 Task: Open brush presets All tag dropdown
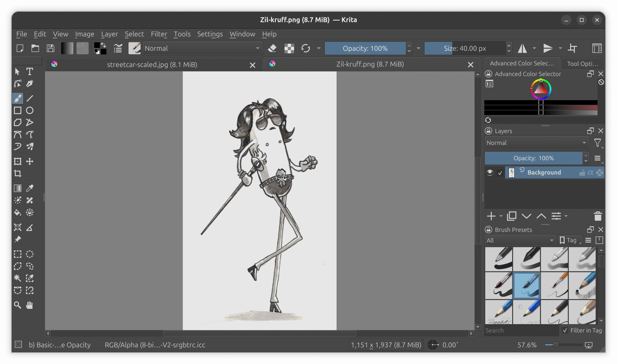(520, 240)
